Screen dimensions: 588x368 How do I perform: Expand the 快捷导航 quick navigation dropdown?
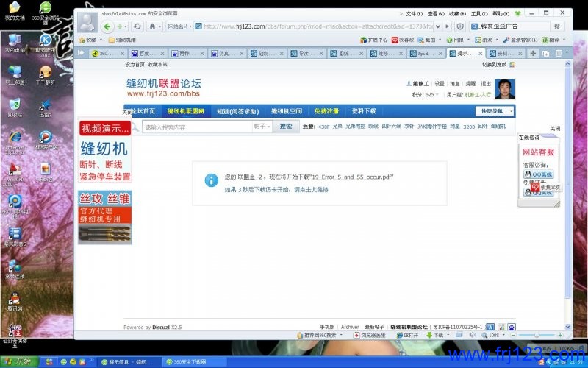click(494, 111)
